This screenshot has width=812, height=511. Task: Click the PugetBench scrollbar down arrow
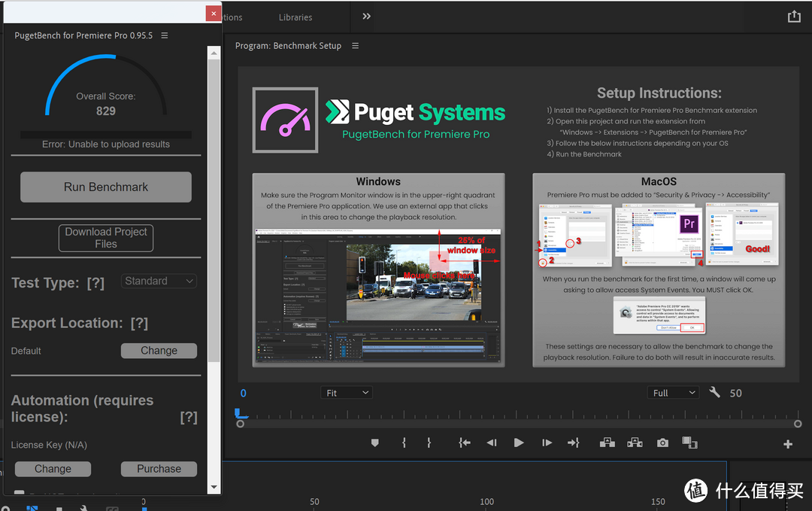(x=214, y=487)
